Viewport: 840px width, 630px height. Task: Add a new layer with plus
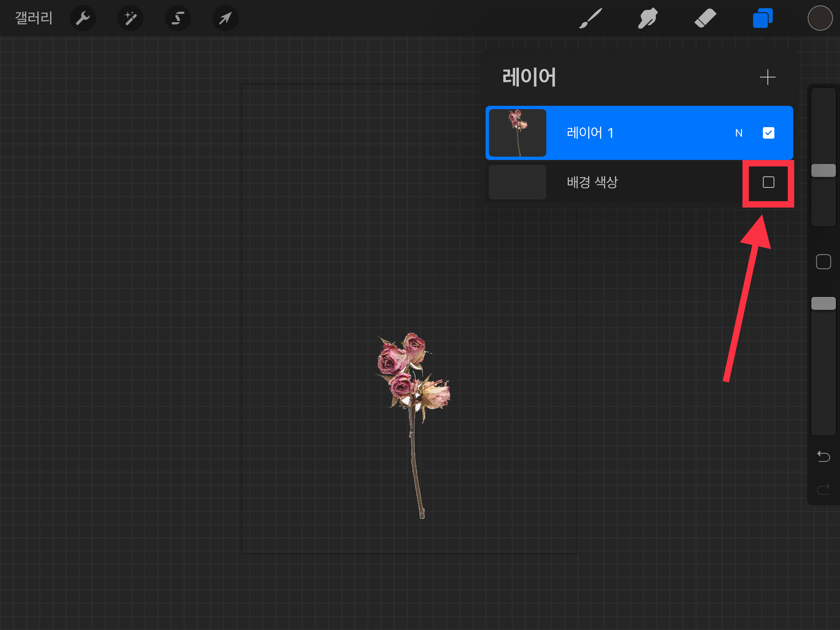[x=767, y=77]
